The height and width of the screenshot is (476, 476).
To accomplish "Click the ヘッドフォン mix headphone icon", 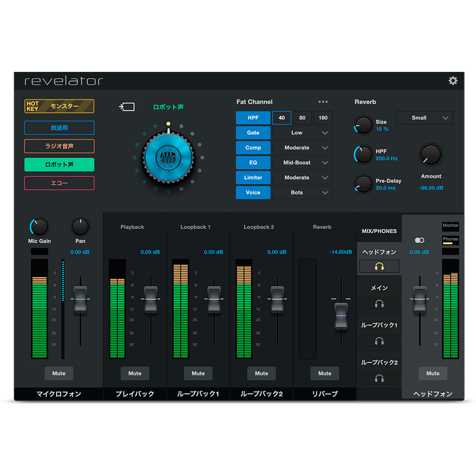I will [379, 266].
